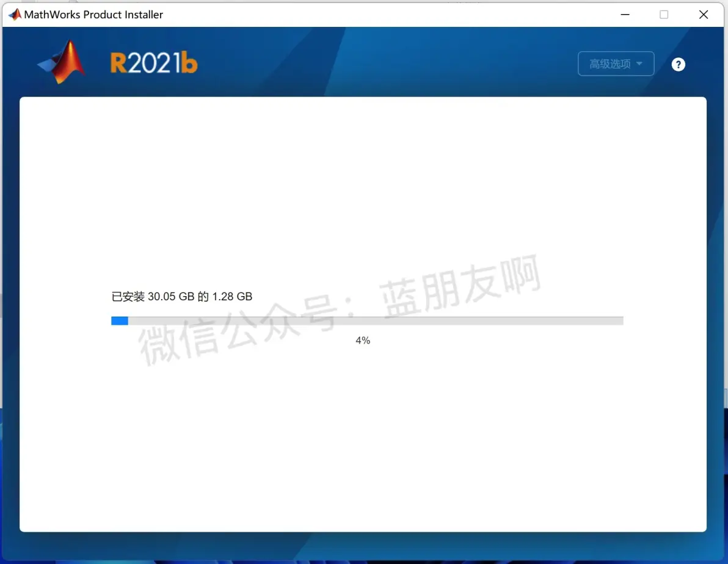
Task: Click the disabled maximize window button
Action: (664, 15)
